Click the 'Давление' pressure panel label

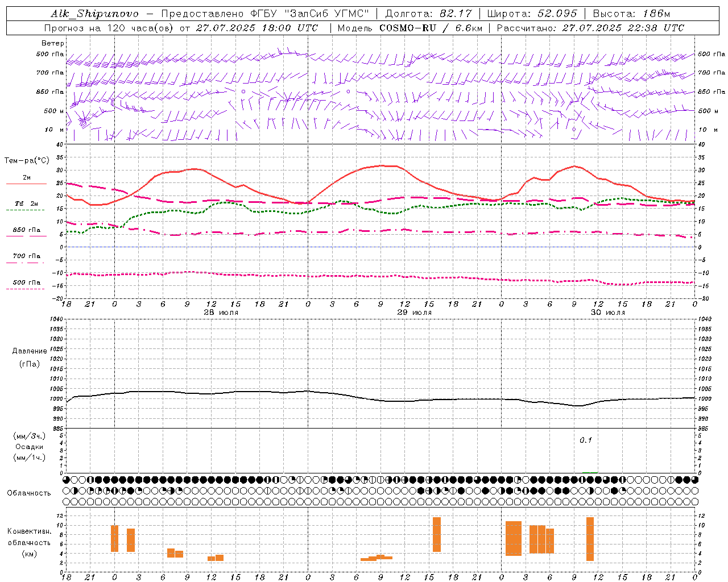pyautogui.click(x=30, y=351)
